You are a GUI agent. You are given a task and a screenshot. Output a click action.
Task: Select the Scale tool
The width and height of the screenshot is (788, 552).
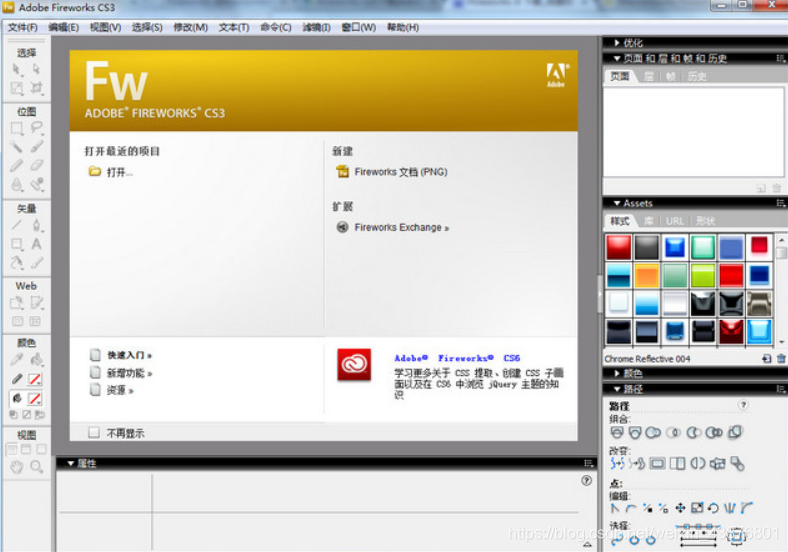coord(17,88)
